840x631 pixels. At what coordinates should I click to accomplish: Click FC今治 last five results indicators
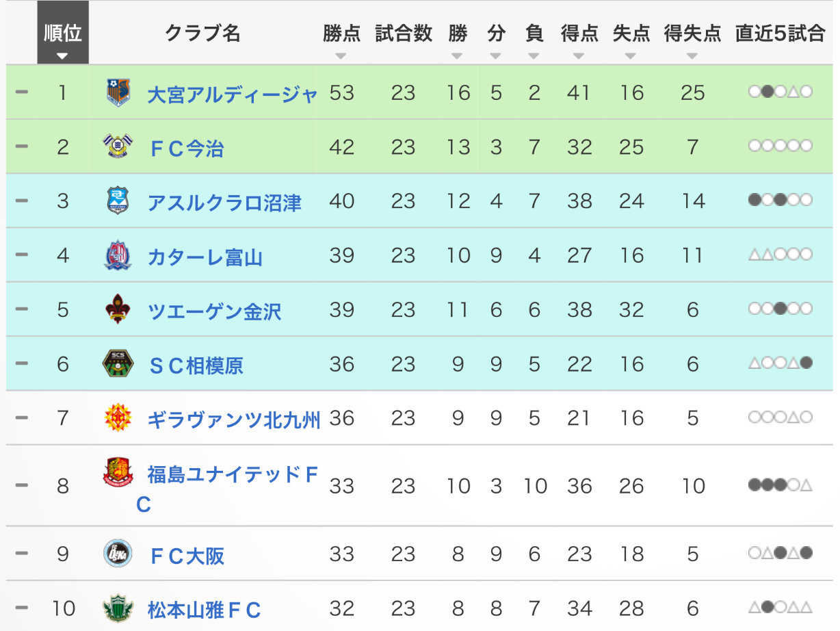coord(780,146)
